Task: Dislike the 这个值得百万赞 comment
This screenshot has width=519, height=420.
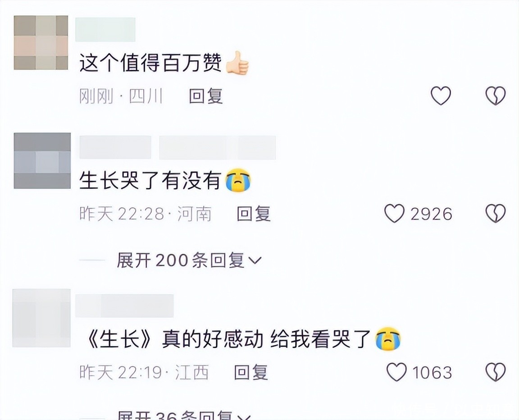Action: click(x=495, y=96)
